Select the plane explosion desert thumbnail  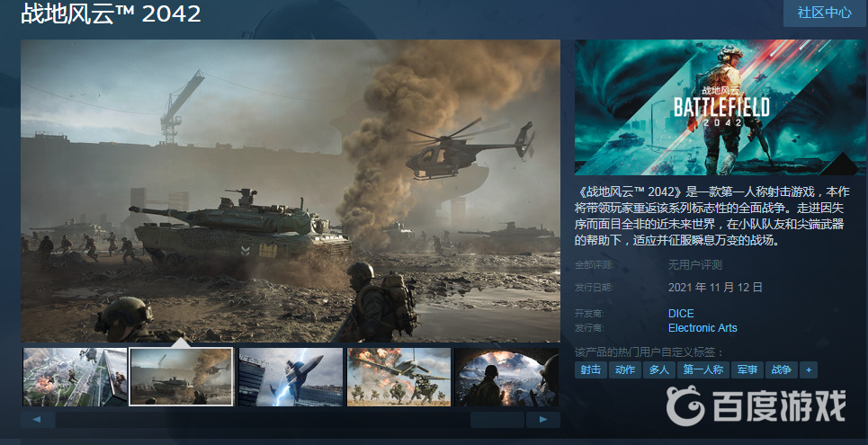398,377
